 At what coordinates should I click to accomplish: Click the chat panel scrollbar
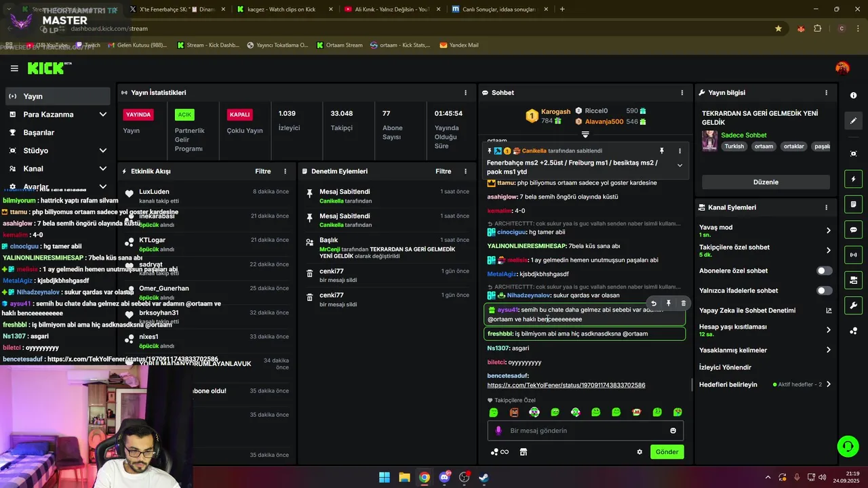coord(692,384)
